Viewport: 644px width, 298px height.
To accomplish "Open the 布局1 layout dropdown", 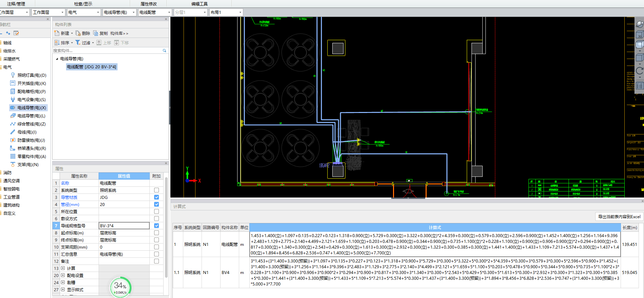I will click(x=226, y=13).
